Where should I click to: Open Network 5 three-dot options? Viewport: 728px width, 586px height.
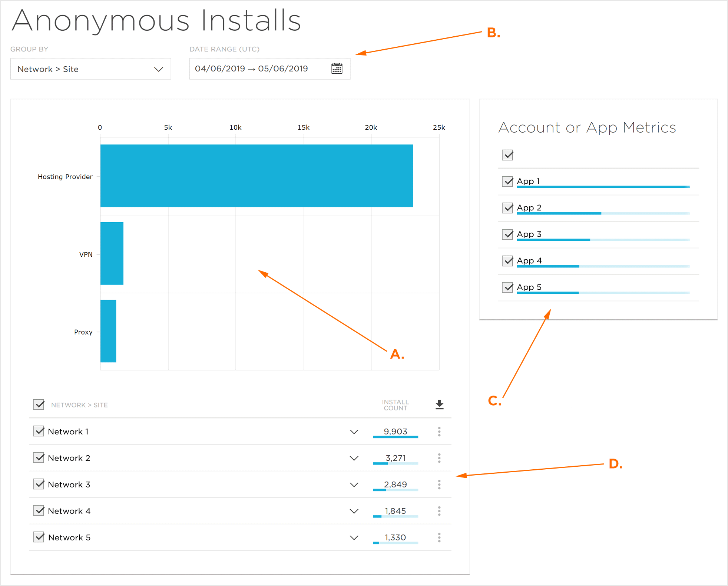(439, 537)
